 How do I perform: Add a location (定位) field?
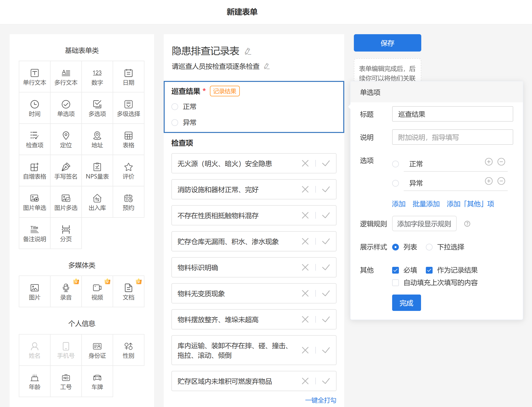point(66,139)
